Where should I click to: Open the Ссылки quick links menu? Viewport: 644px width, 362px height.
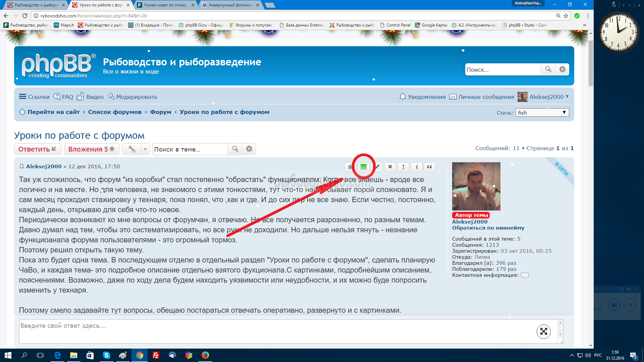point(34,97)
